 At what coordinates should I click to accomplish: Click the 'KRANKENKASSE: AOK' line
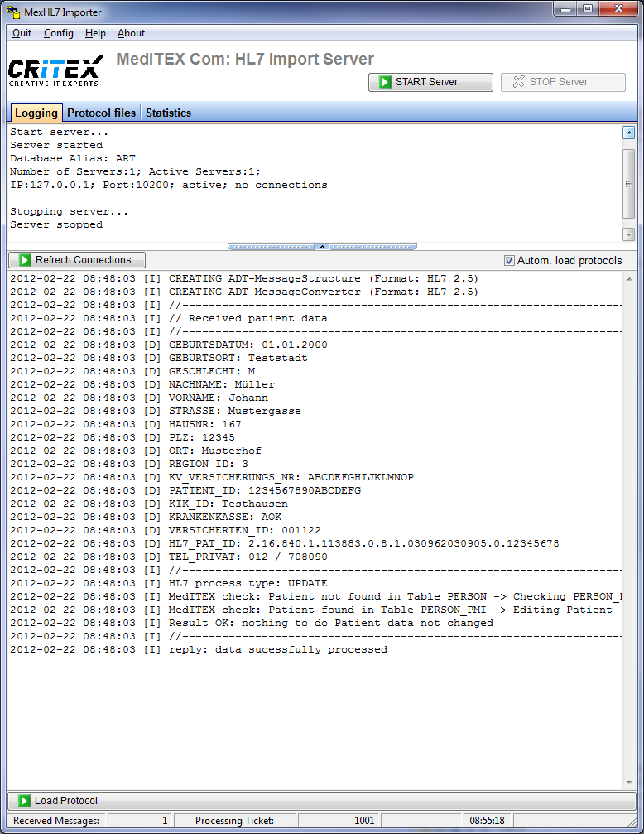pos(146,517)
